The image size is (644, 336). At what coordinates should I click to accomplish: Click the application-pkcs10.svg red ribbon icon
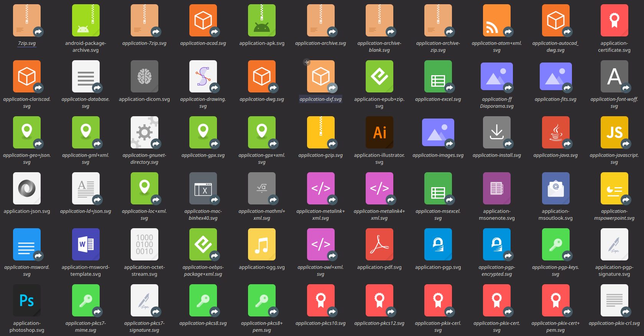pos(321,300)
